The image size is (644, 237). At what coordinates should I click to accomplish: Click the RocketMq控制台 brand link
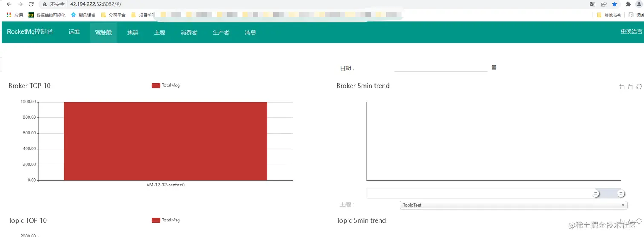coord(30,32)
